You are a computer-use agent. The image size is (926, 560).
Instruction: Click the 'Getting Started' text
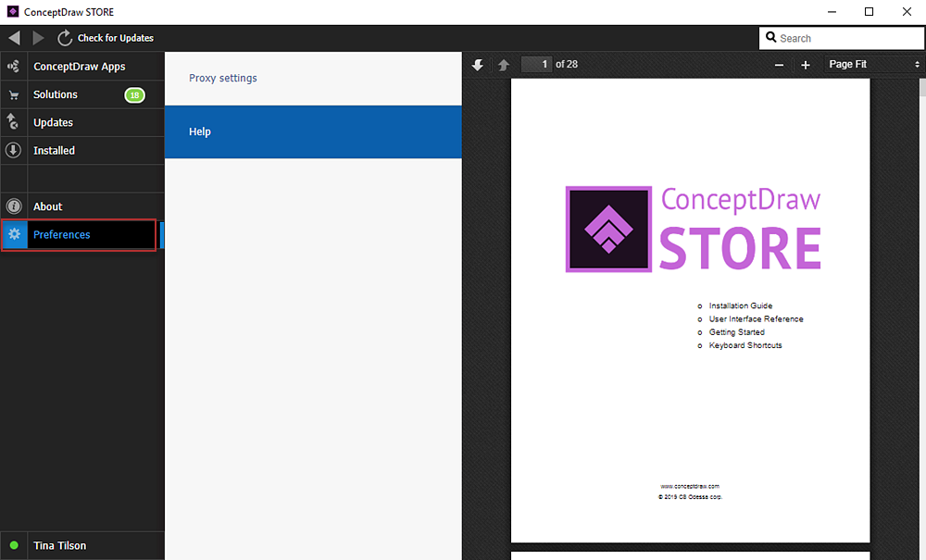[736, 332]
